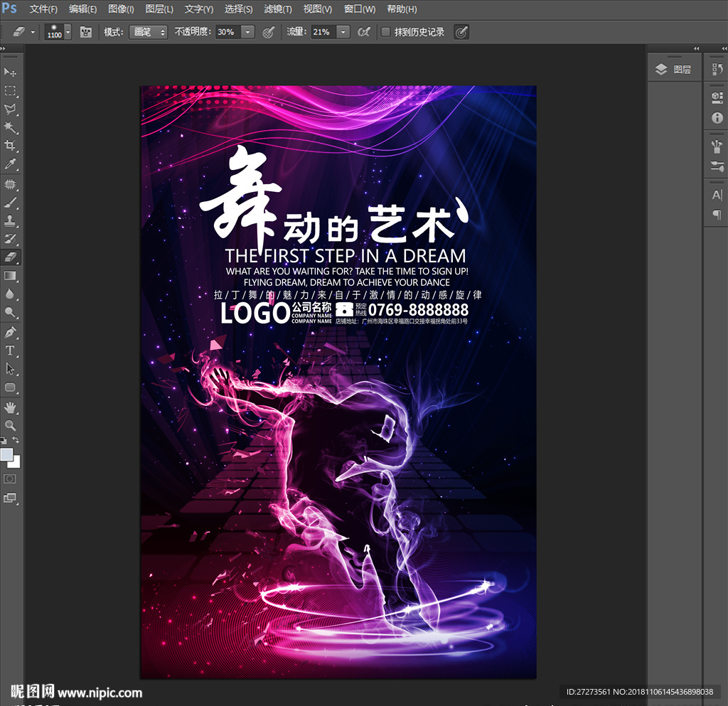Screen dimensions: 728x706
Task: Select the Pen tool
Action: pyautogui.click(x=11, y=332)
